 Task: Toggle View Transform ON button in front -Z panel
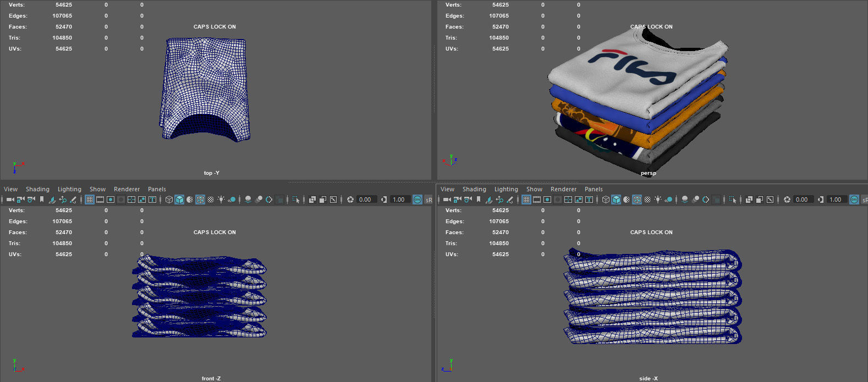[x=417, y=200]
